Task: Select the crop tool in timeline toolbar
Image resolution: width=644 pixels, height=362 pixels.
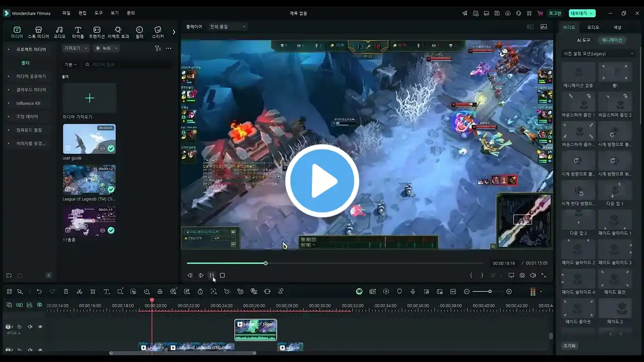Action: tap(93, 292)
